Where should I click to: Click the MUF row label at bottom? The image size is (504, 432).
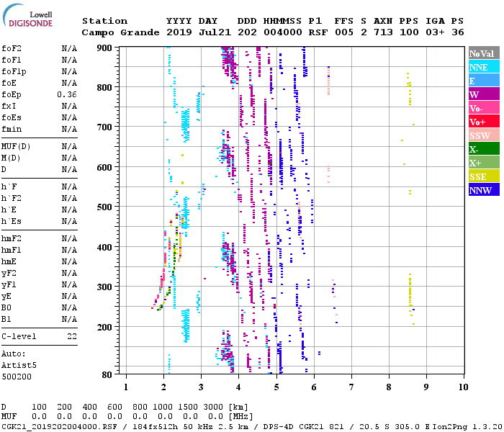pos(9,417)
